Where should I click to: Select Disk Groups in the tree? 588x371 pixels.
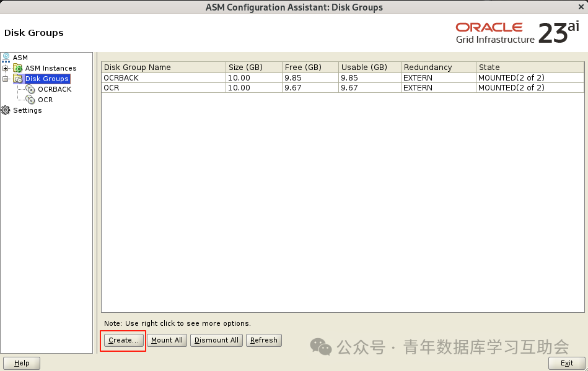[x=47, y=79]
